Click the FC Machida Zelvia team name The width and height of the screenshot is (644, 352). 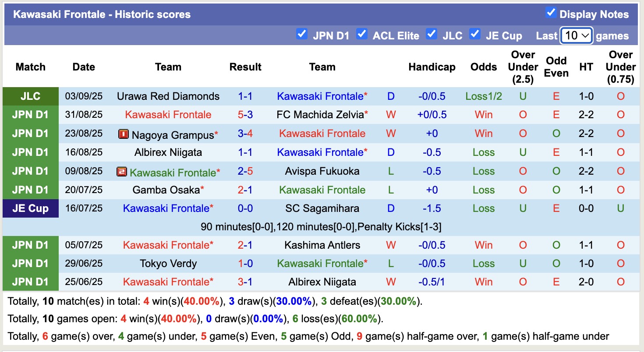pyautogui.click(x=320, y=115)
